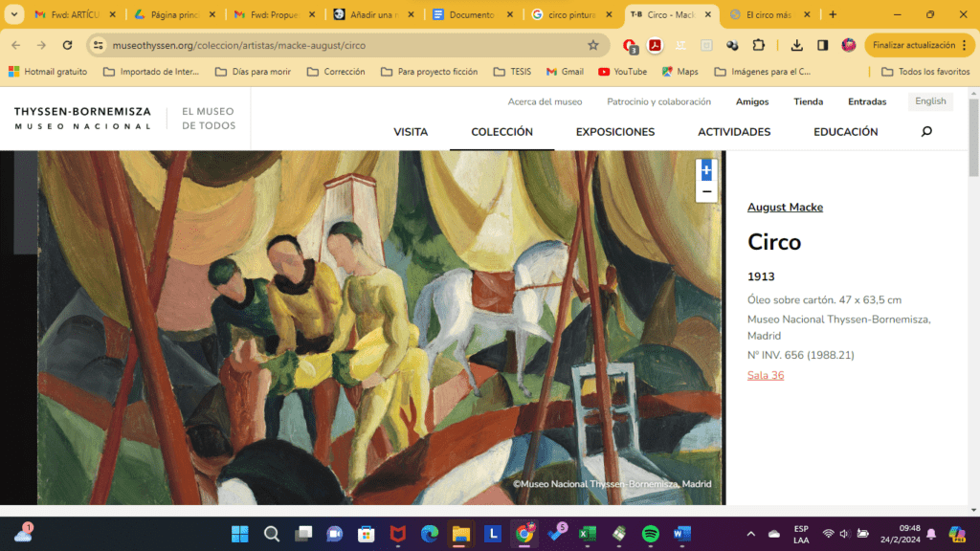Open Microsoft Edge from the taskbar
Image resolution: width=980 pixels, height=551 pixels.
[430, 534]
